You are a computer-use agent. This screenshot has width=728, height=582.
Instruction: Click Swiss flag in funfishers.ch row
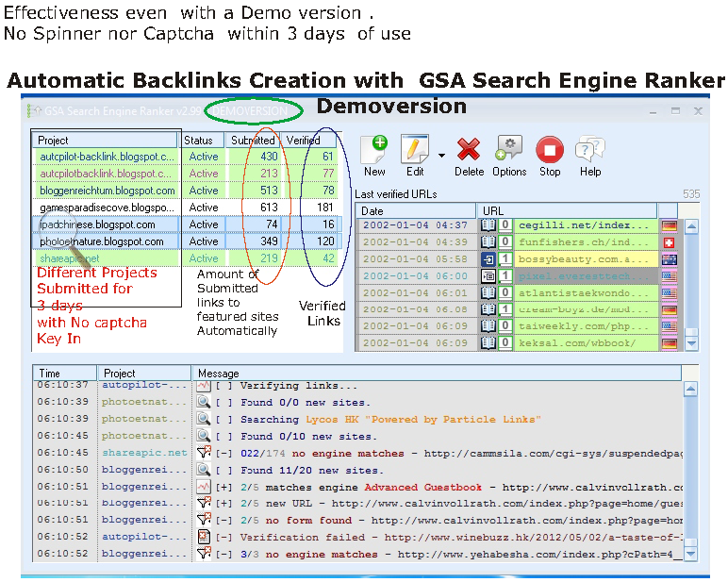click(669, 242)
